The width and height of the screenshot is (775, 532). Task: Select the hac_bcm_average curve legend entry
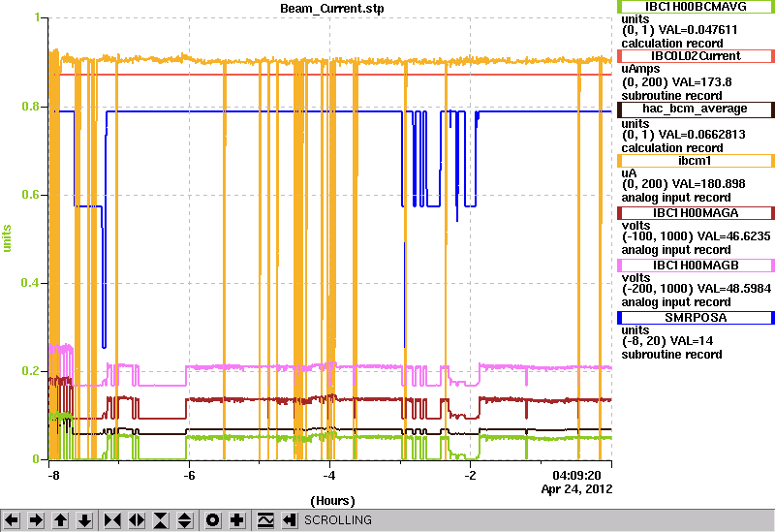coord(696,109)
